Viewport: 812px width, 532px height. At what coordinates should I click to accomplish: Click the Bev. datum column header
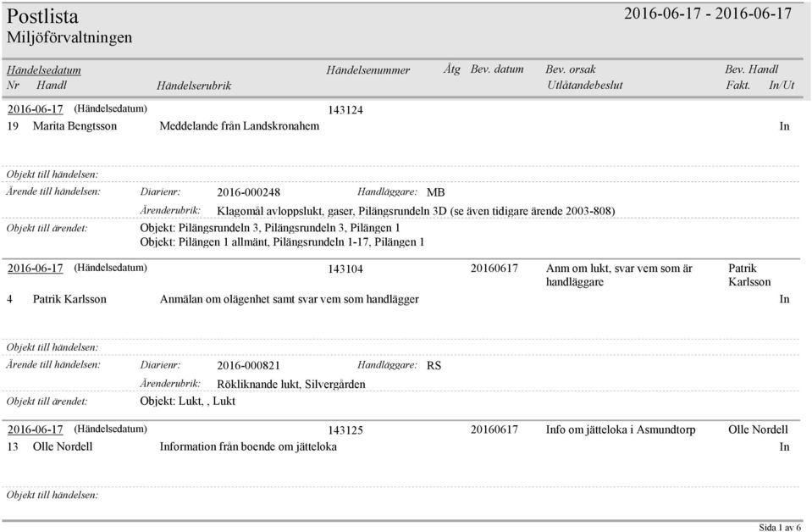point(497,69)
